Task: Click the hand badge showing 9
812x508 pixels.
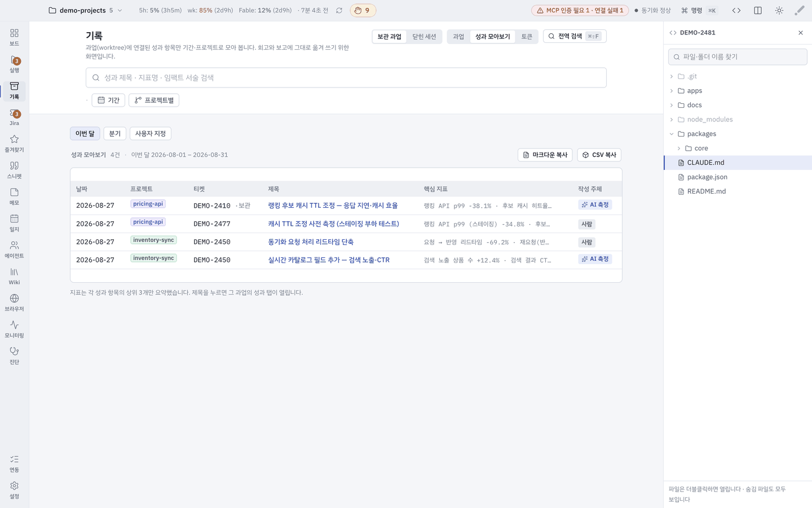Action: (x=363, y=11)
